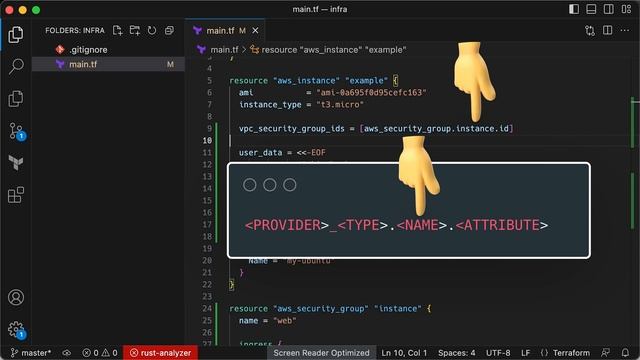Toggle bottom panel layout icon
640x360 pixels.
(x=591, y=9)
